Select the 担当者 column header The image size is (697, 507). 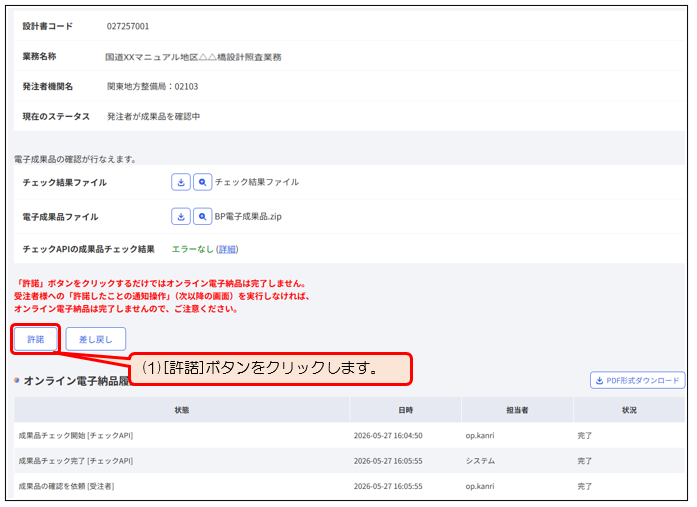(517, 410)
